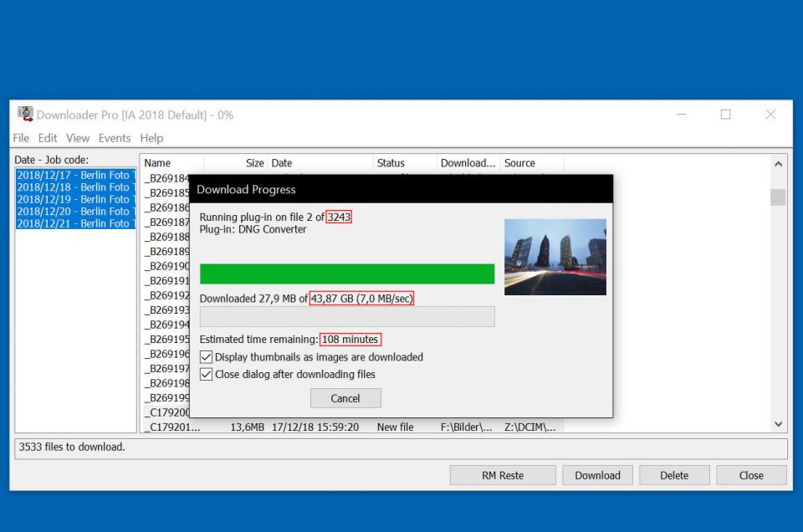Cancel the download progress dialog
Viewport: 803px width, 532px height.
tap(345, 398)
